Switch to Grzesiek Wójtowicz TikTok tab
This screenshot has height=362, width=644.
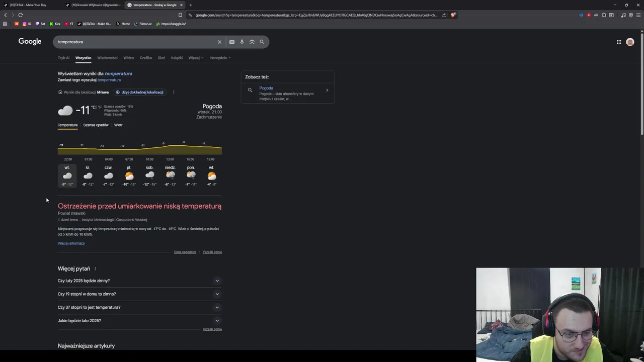click(x=94, y=5)
